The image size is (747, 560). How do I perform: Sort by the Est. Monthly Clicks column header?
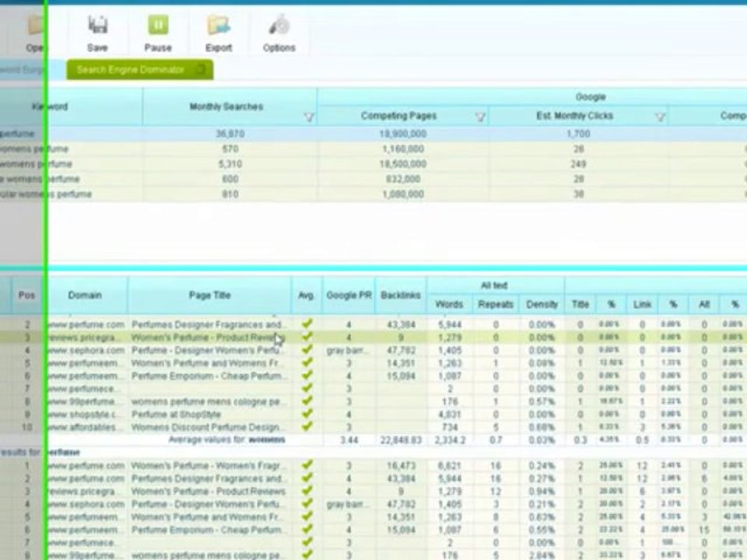574,116
